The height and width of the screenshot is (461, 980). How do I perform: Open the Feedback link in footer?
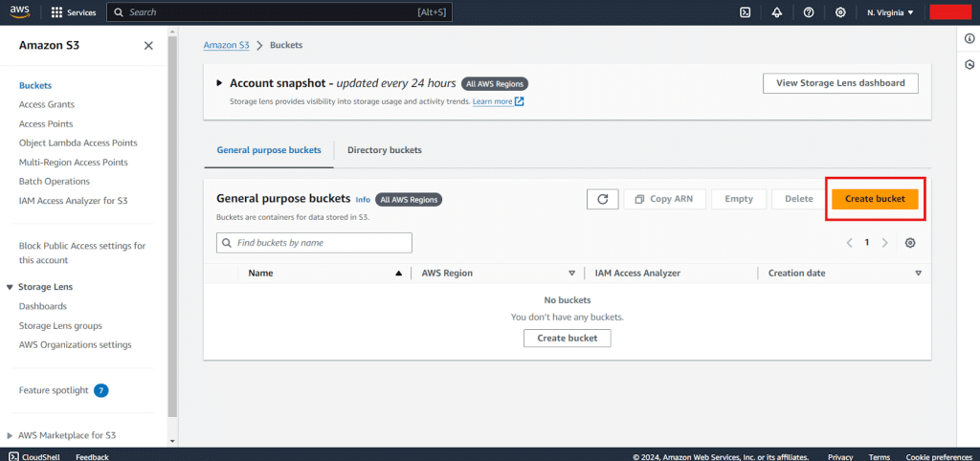coord(92,456)
